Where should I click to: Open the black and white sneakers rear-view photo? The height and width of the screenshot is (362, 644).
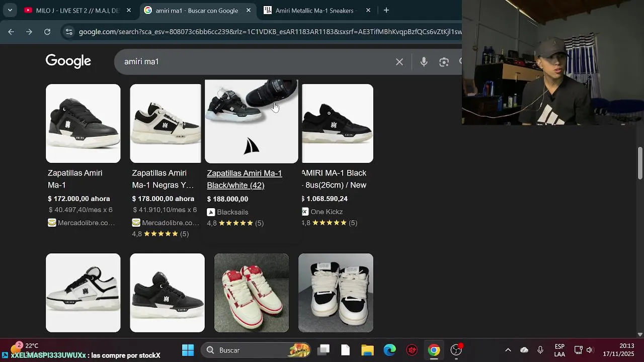[x=336, y=293]
